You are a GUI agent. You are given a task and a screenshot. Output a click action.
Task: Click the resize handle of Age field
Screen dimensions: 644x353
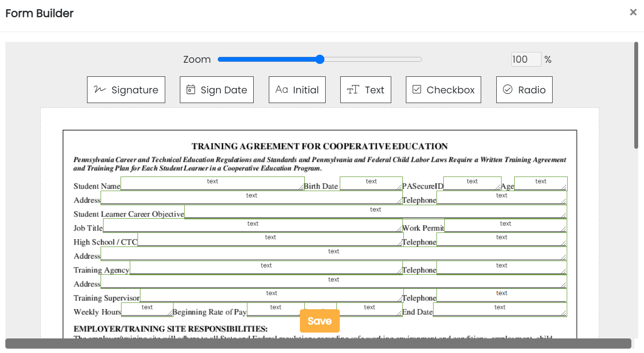(564, 187)
